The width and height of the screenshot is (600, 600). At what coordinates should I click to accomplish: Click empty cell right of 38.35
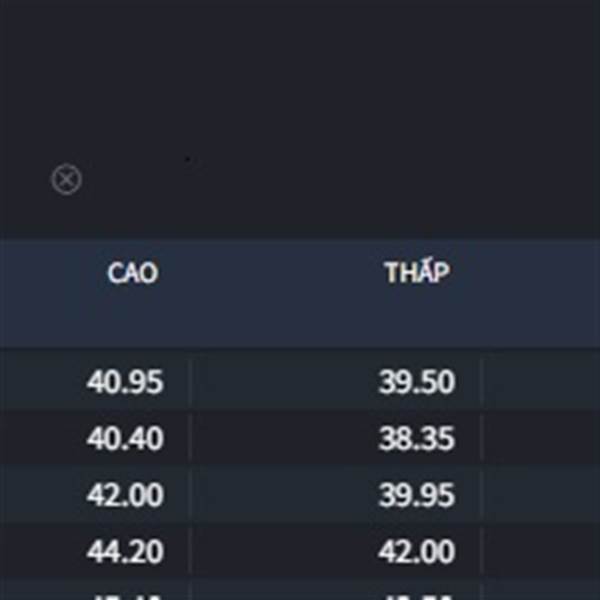coord(541,438)
